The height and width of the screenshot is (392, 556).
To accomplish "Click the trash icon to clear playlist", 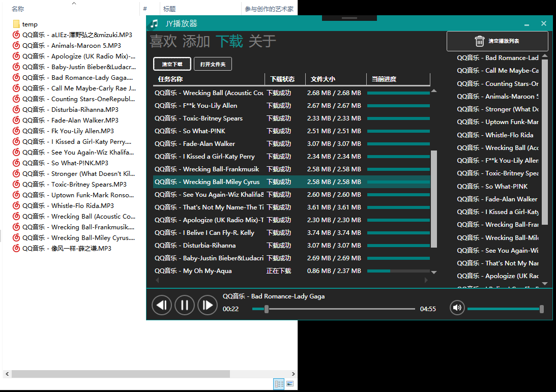I will [x=479, y=41].
